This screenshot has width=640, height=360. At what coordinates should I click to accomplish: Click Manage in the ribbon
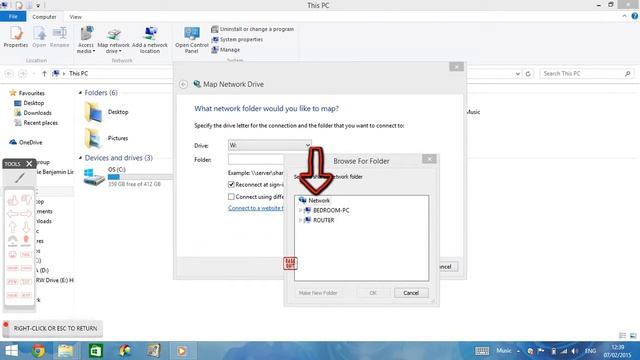click(226, 50)
